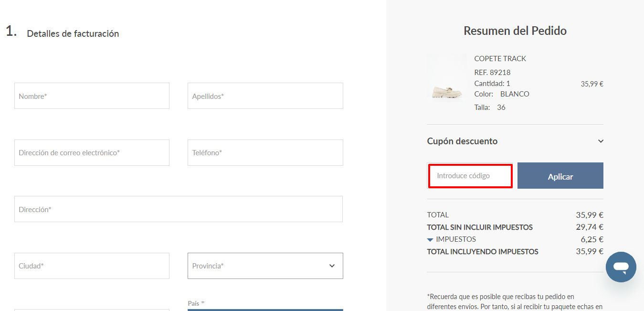This screenshot has height=311, width=644.
Task: Click the Talla: 36 text
Action: tap(490, 107)
